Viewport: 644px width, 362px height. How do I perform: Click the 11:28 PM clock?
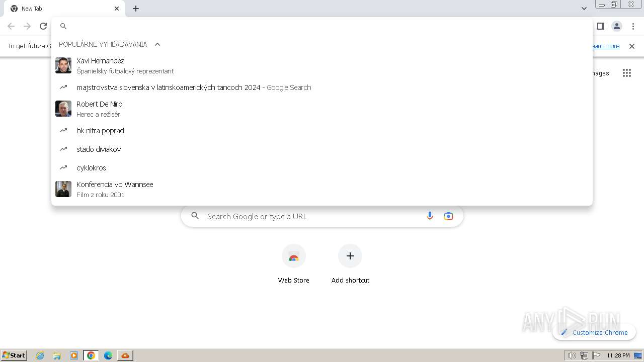coord(618,355)
